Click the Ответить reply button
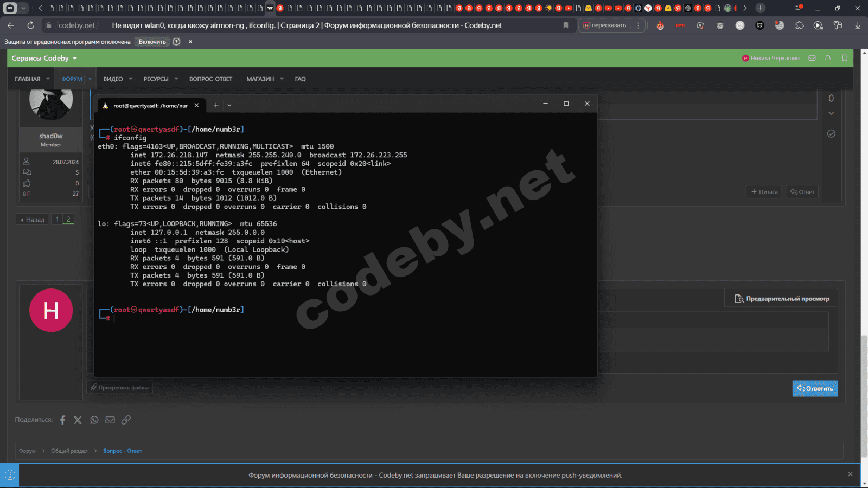Screen dimensions: 868x488 815,388
